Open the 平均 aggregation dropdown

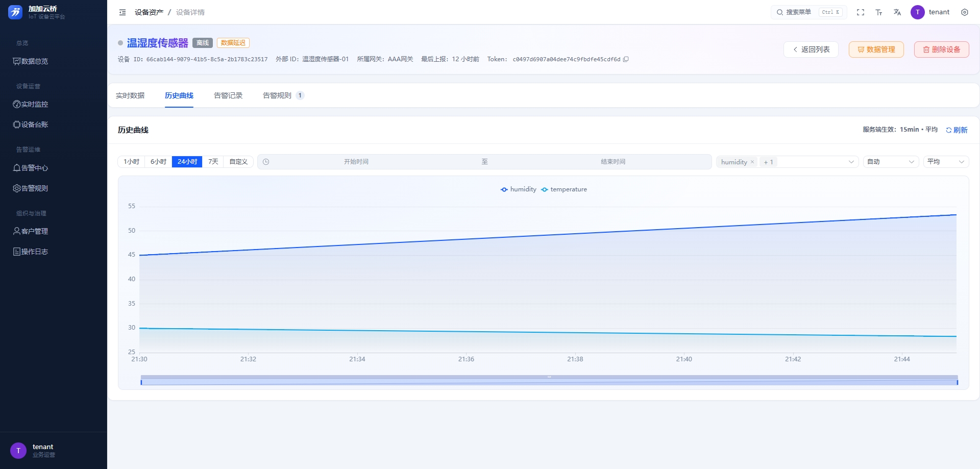point(946,162)
